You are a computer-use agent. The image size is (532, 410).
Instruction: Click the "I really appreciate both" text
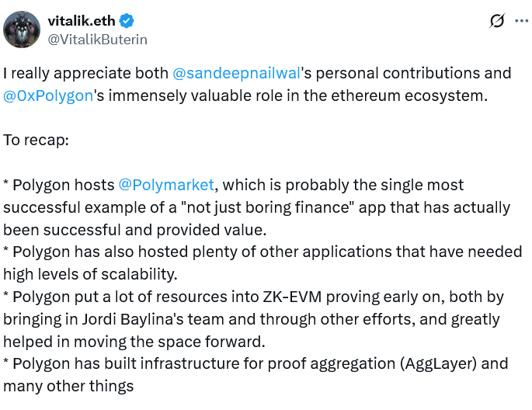(x=85, y=74)
